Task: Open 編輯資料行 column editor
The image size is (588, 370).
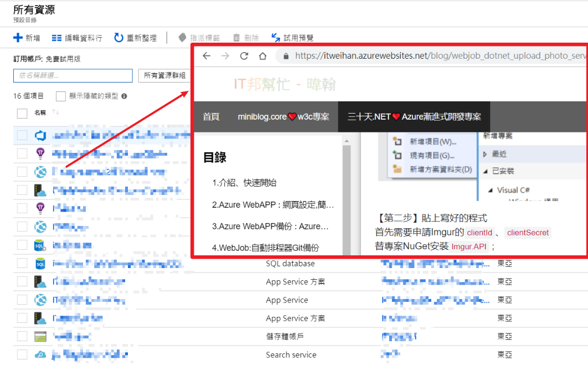Action: point(77,38)
